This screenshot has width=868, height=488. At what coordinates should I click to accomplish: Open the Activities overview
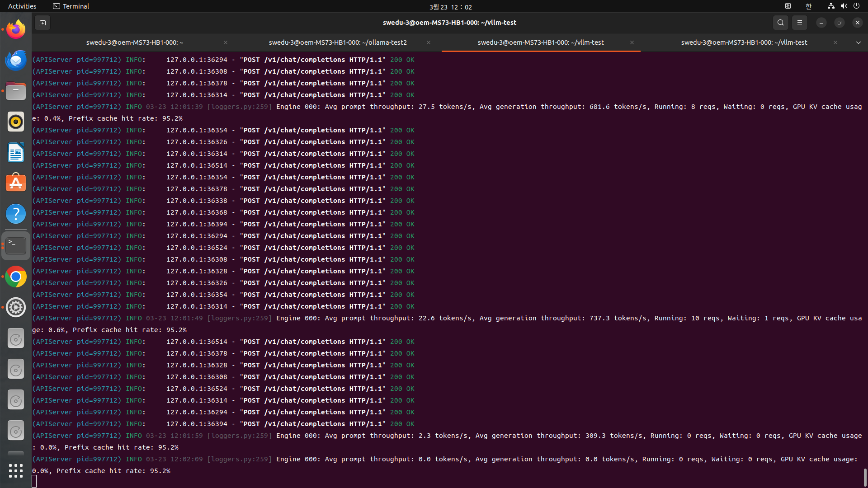click(x=22, y=6)
